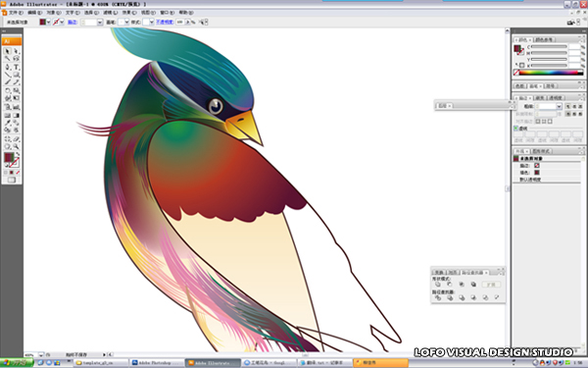Select the Line Segment tool
The height and width of the screenshot is (368, 588).
coord(7,75)
